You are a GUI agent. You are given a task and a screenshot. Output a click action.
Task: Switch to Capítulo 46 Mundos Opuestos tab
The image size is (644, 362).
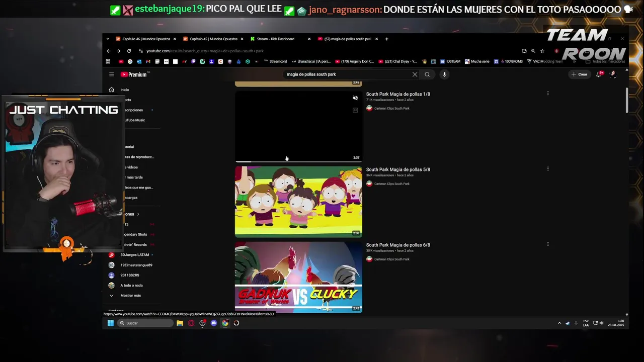(x=146, y=39)
